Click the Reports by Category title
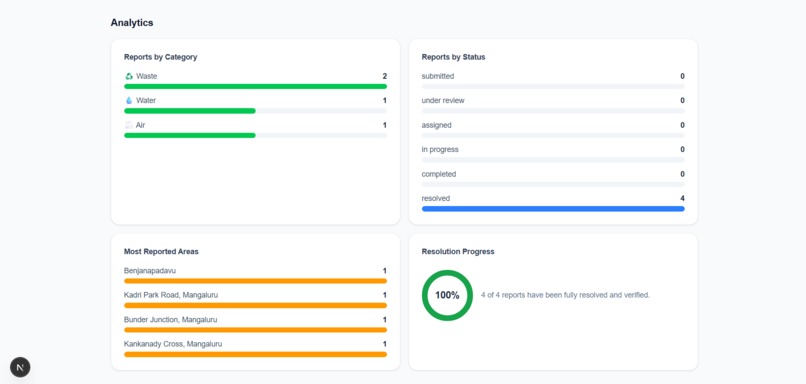The image size is (806, 384). coord(160,57)
